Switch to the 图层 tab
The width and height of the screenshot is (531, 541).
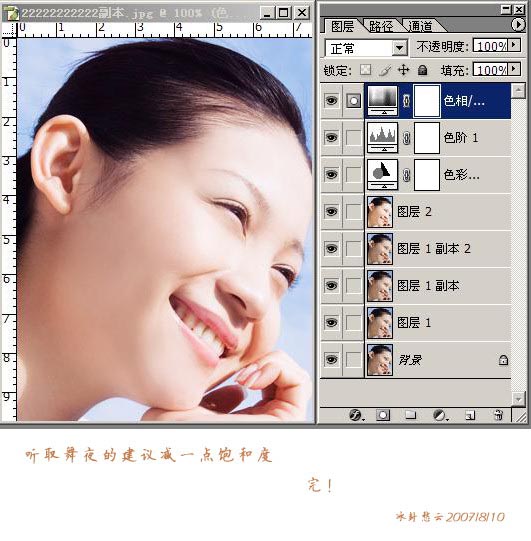342,26
